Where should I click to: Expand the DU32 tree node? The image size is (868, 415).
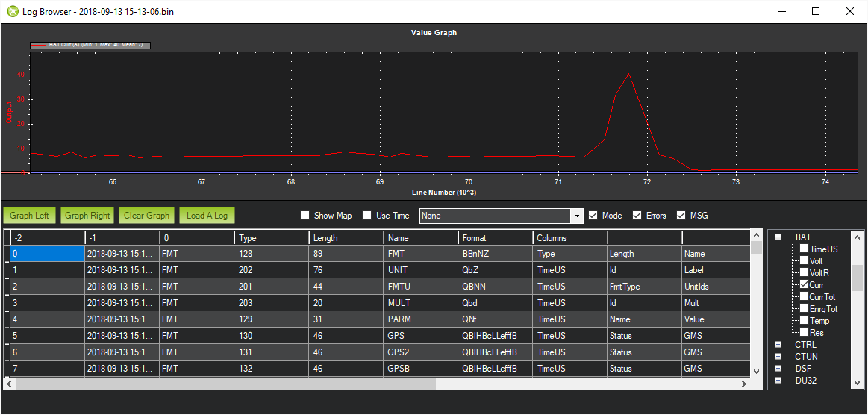tap(778, 381)
